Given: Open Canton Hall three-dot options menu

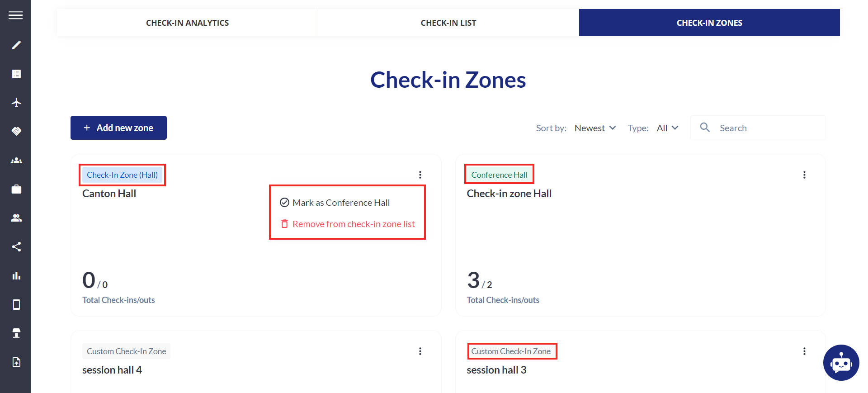Looking at the screenshot, I should (x=420, y=175).
